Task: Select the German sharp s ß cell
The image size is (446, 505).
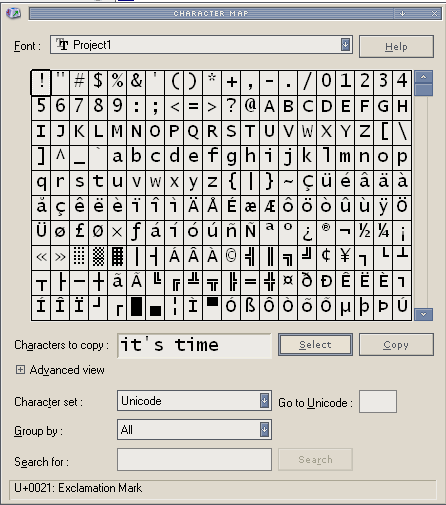Action: click(250, 307)
